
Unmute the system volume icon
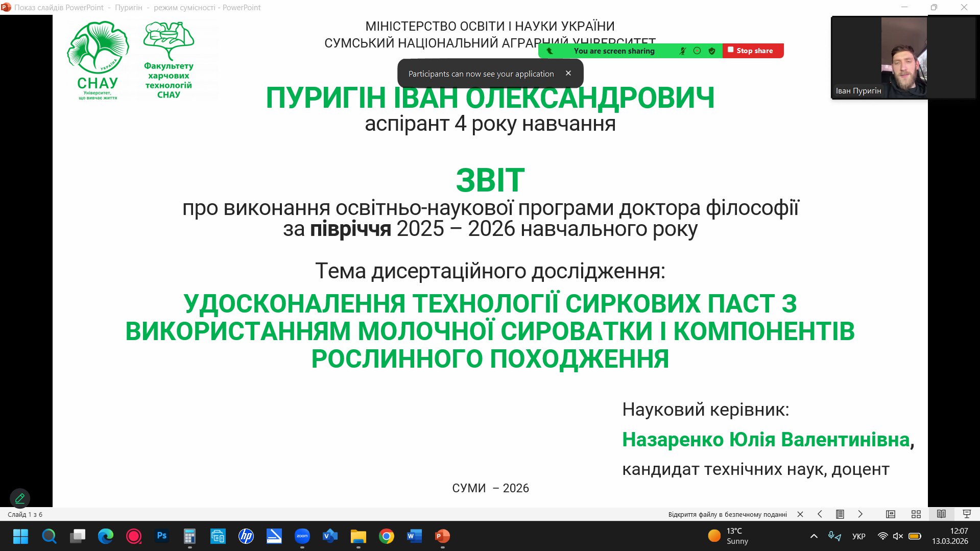point(898,536)
